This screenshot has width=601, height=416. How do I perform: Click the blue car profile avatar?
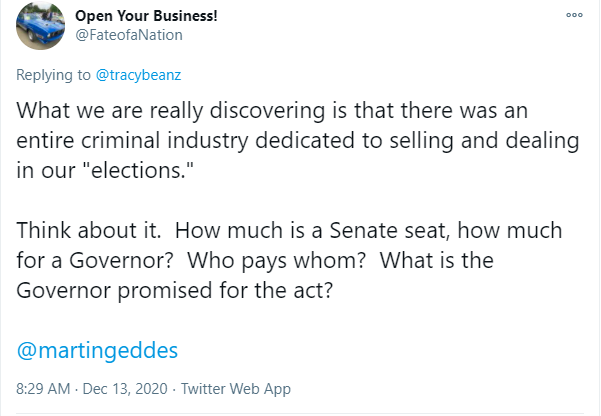click(40, 25)
